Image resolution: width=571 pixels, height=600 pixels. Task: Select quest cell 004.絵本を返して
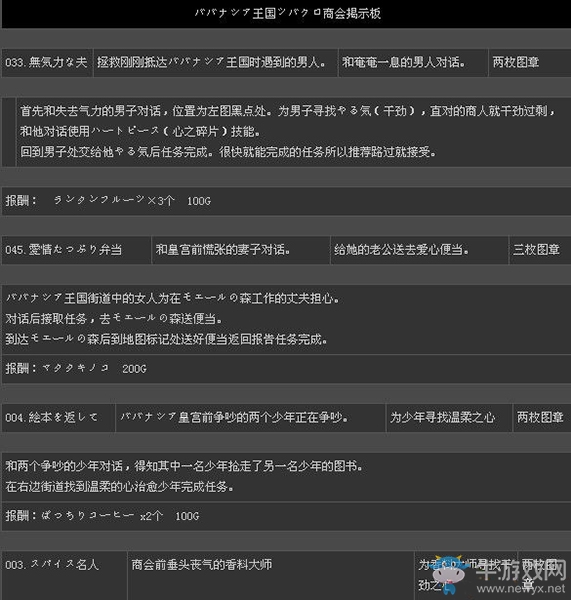(x=58, y=417)
